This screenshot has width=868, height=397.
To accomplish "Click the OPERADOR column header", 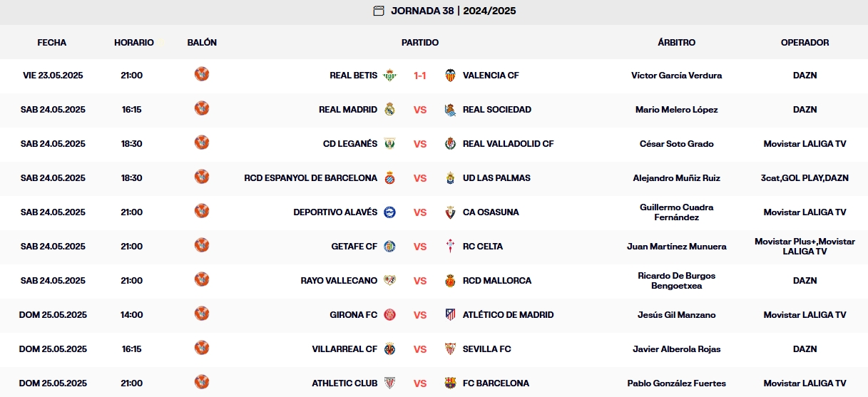I will (805, 43).
